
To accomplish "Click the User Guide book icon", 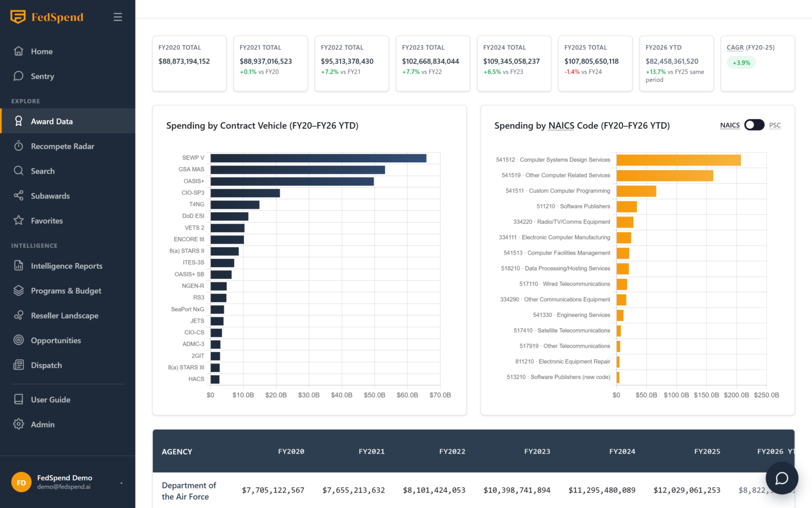I will (x=19, y=400).
